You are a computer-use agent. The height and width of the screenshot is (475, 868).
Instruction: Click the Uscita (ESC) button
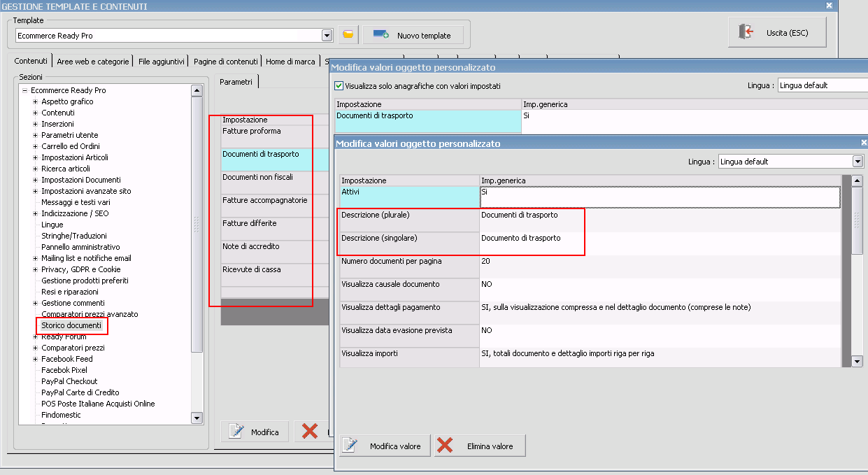[777, 32]
